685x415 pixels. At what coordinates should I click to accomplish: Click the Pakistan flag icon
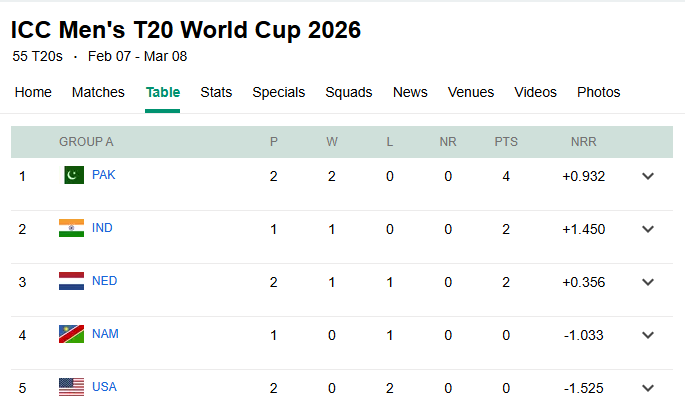(x=72, y=175)
